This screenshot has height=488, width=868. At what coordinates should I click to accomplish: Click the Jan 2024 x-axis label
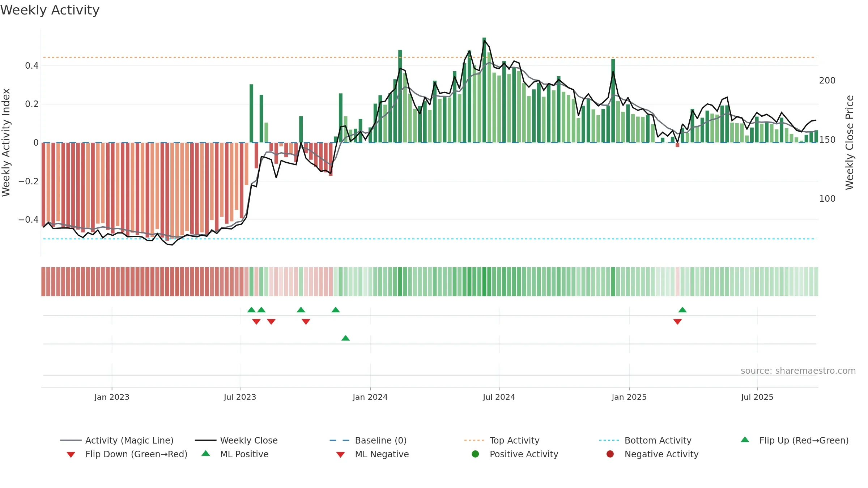(370, 397)
